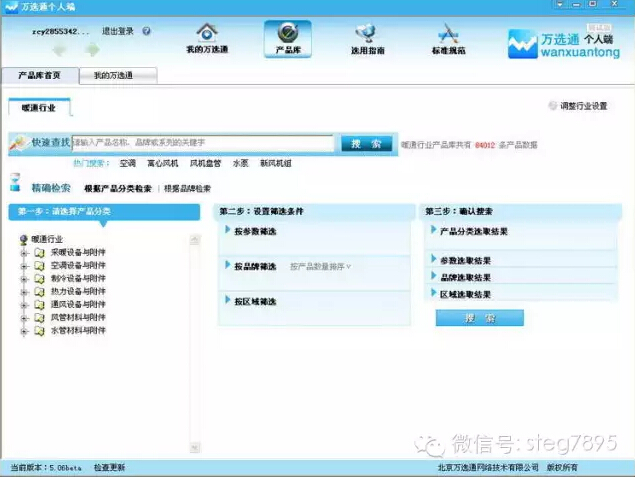This screenshot has width=635, height=477.
Task: Click the 搜索 button under step three
Action: pos(479,318)
